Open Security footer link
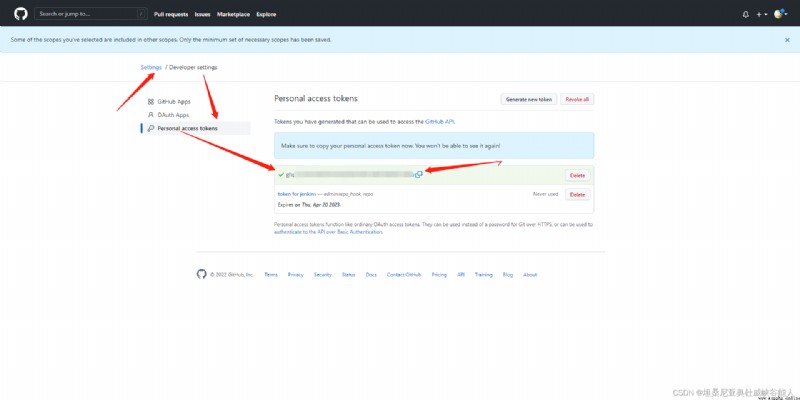 click(x=322, y=274)
